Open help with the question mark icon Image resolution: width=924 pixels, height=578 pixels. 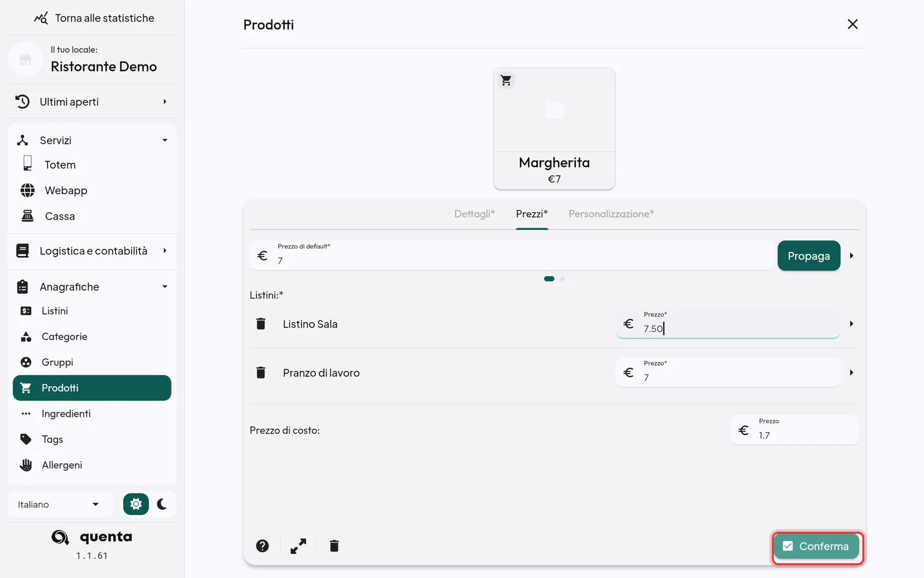coord(262,546)
